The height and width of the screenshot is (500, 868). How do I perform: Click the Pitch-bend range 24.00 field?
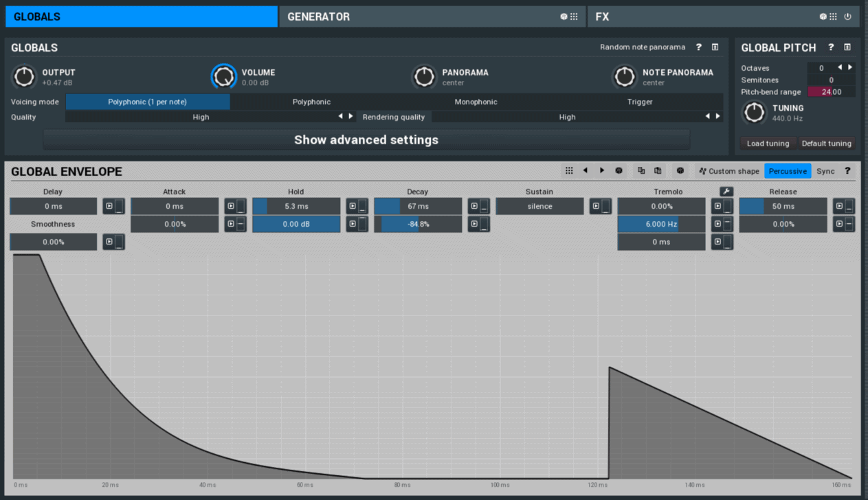831,91
